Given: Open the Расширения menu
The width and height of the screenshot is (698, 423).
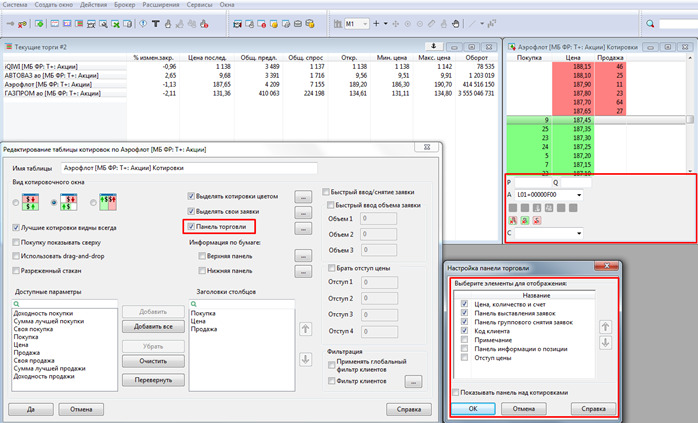Looking at the screenshot, I should (161, 4).
